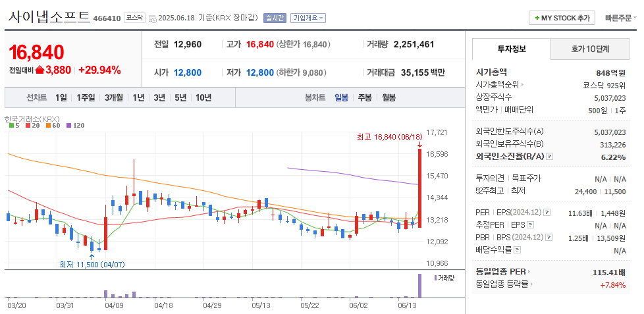Click the calendar icon beside the date
The height and width of the screenshot is (314, 644).
[152, 18]
